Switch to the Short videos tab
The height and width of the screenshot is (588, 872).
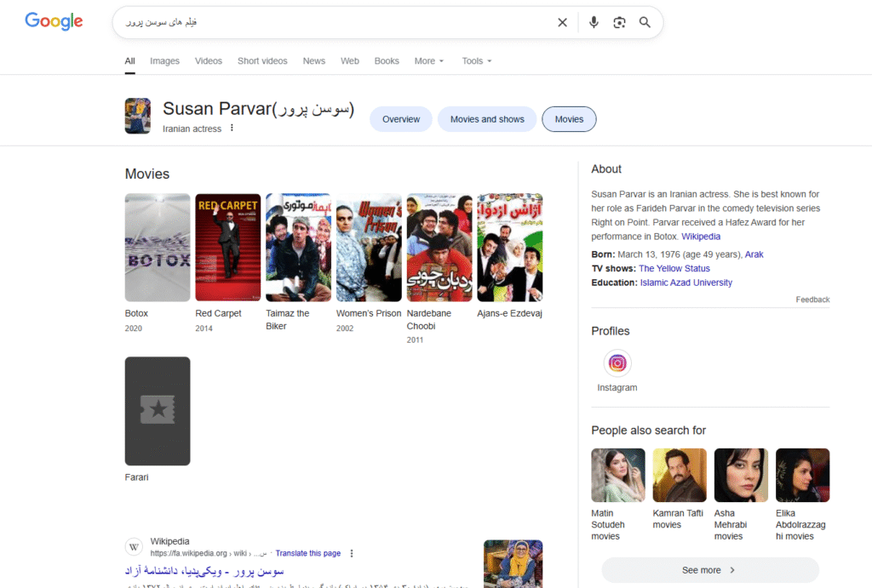262,61
